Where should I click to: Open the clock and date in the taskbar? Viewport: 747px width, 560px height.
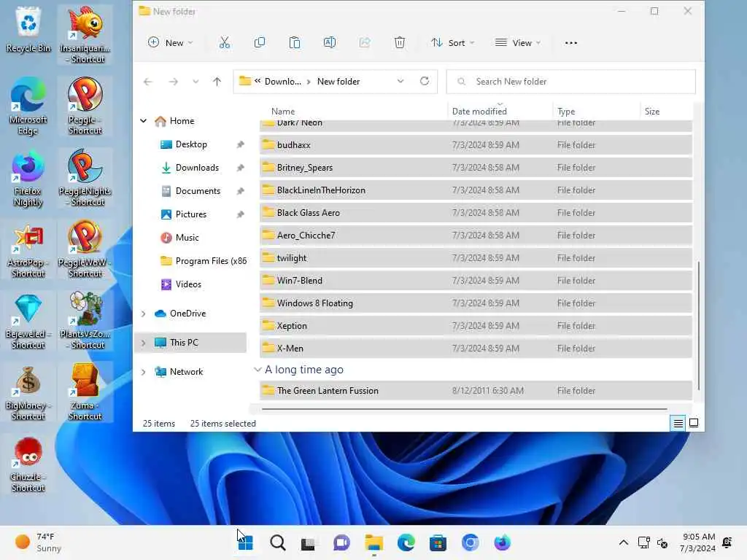pyautogui.click(x=697, y=542)
